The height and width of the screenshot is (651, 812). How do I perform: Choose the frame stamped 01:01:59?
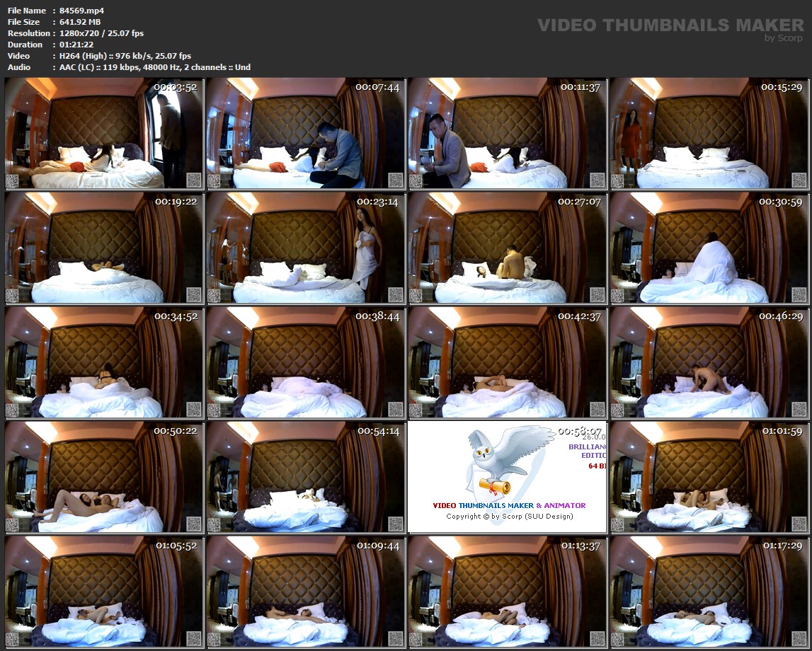click(x=709, y=477)
